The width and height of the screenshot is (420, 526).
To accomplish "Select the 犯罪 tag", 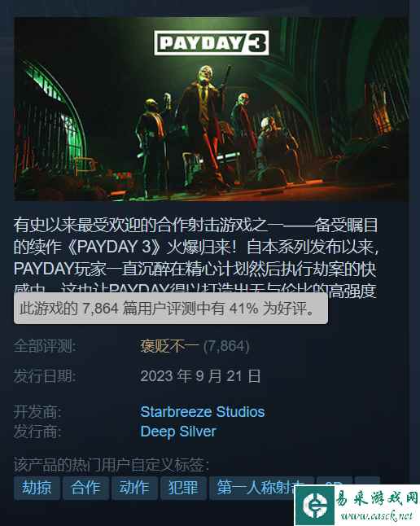I will (183, 488).
